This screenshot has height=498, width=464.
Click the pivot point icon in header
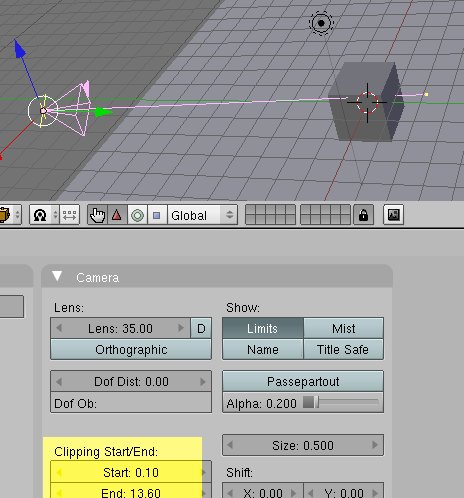(x=40, y=215)
